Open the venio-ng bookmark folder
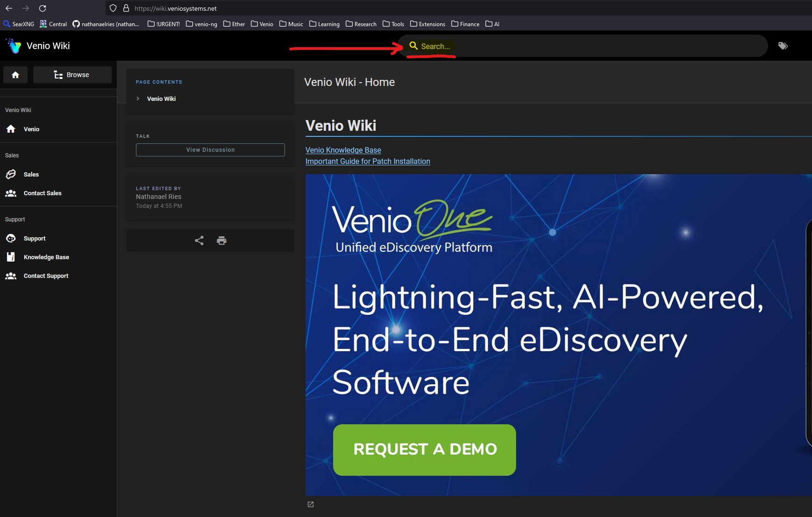Image resolution: width=812 pixels, height=517 pixels. pos(201,24)
